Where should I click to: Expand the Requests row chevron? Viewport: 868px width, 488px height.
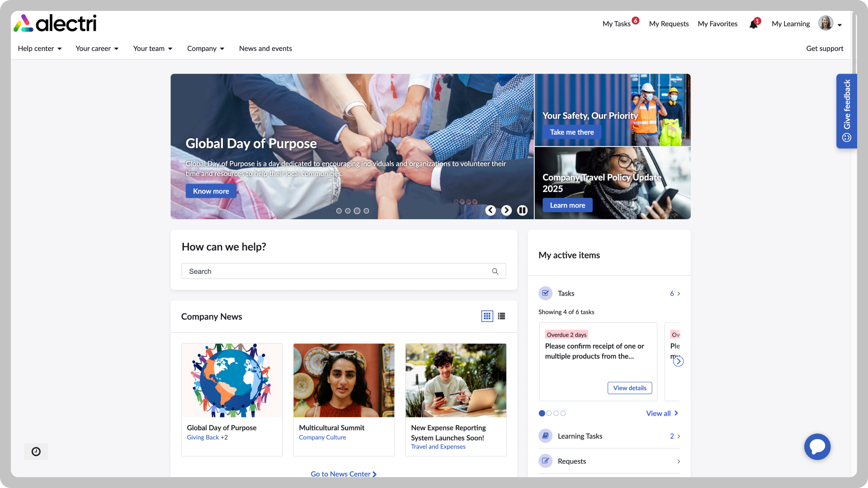pyautogui.click(x=679, y=461)
